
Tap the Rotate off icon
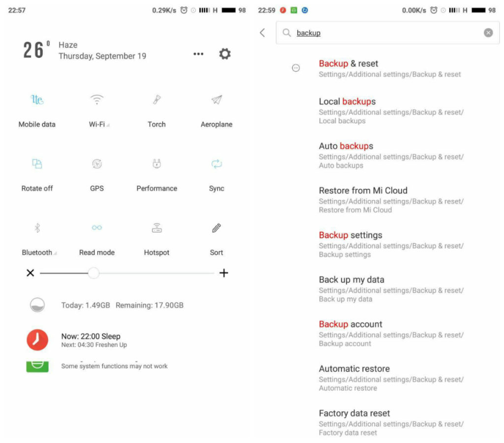point(37,164)
